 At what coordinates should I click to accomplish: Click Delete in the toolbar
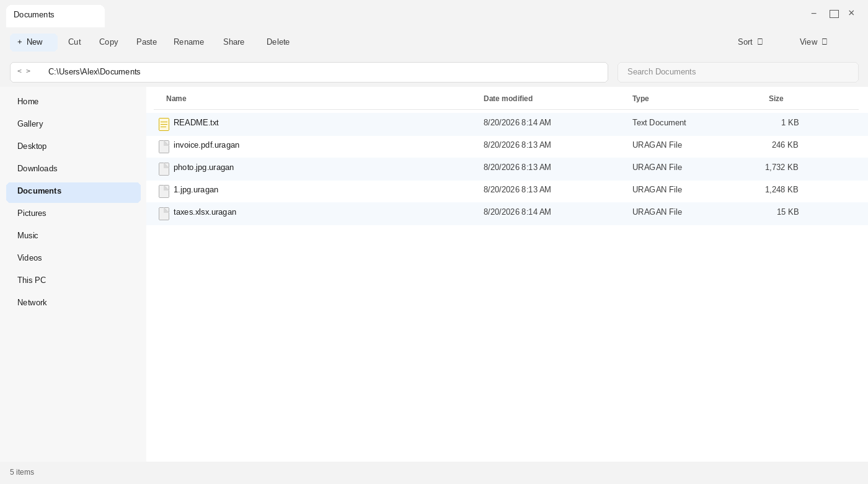(278, 42)
